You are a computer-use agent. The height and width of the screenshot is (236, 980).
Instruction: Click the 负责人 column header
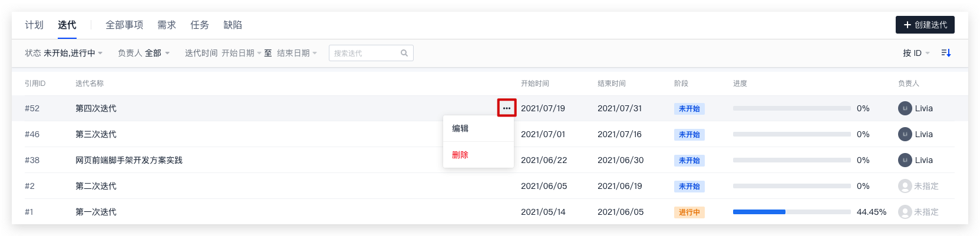point(909,84)
